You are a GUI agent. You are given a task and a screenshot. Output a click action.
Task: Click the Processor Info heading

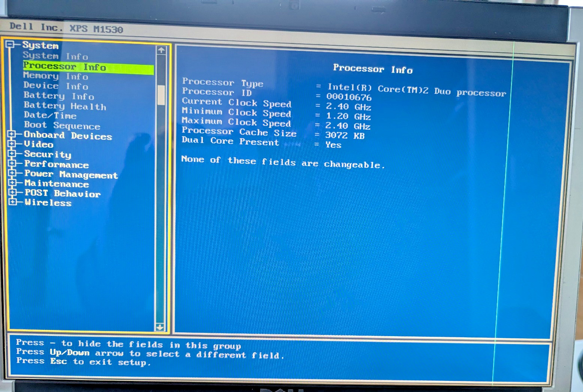(373, 69)
